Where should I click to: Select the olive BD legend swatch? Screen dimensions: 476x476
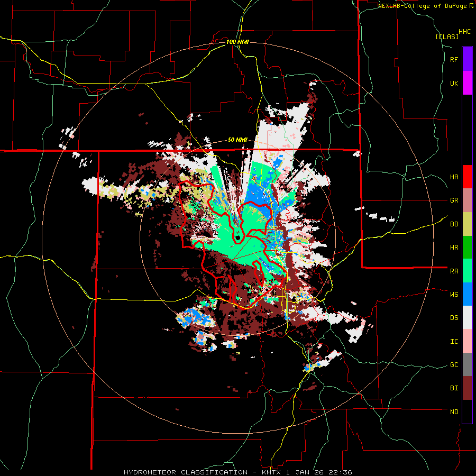coord(467,224)
